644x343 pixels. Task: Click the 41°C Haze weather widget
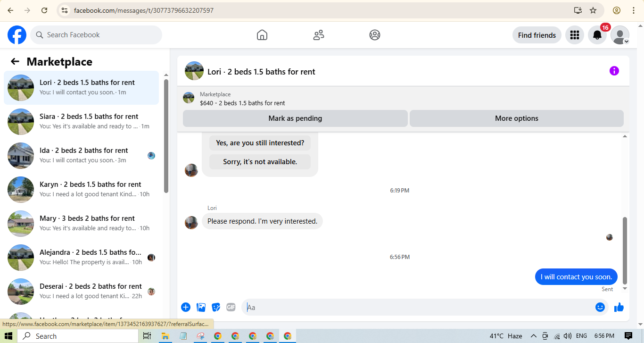pyautogui.click(x=506, y=336)
